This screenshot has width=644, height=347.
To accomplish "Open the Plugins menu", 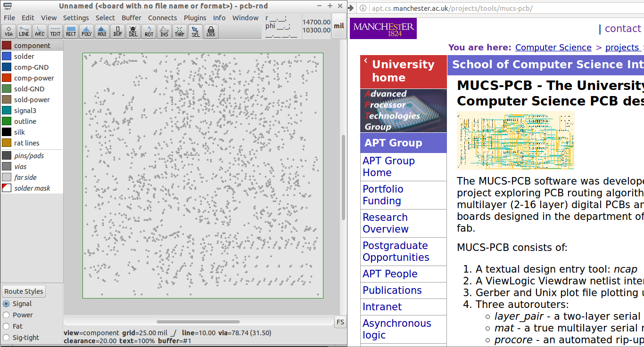I will pyautogui.click(x=195, y=18).
